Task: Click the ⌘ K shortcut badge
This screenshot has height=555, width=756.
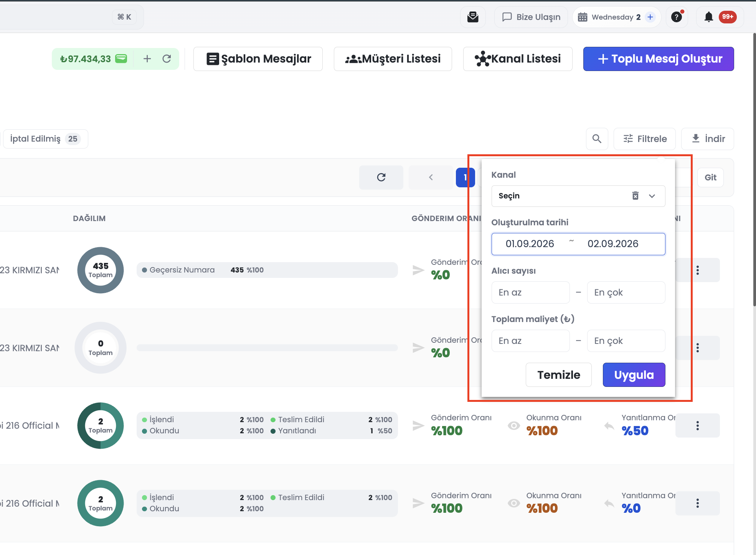Action: coord(124,17)
